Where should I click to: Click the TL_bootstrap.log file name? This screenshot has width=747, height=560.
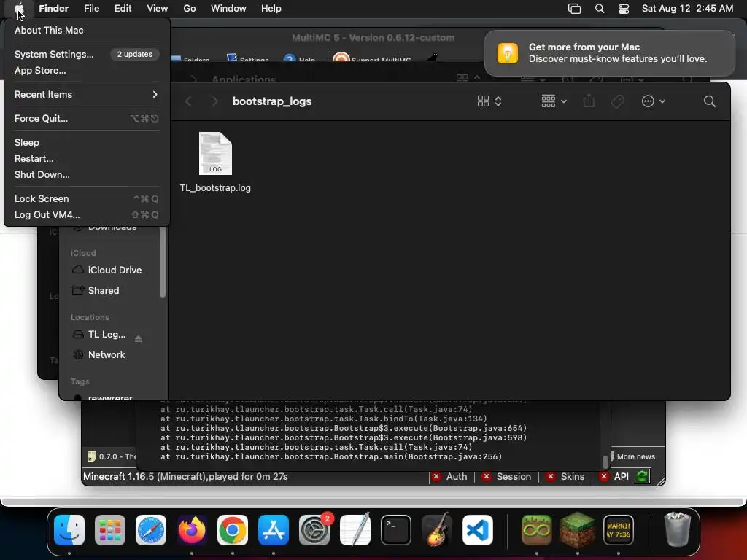click(x=215, y=187)
